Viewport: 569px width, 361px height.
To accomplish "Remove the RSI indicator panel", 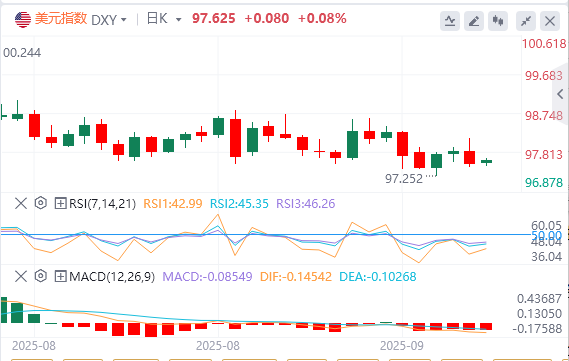I will (x=21, y=203).
